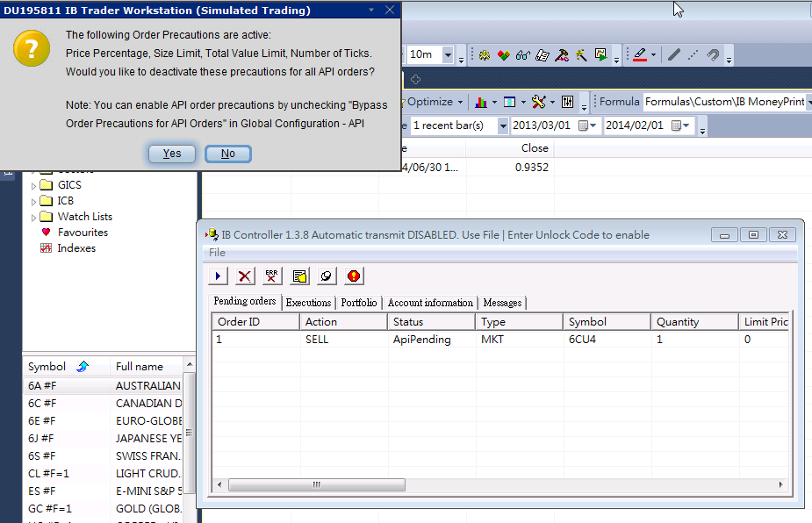Click the paper scroll toolbar icon
Viewport: 812px width, 523px height.
point(543,55)
